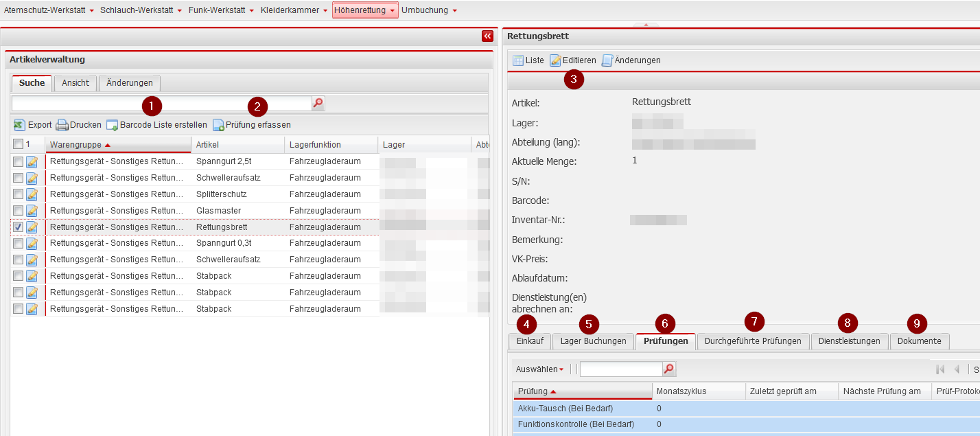Click Prüfung erfassen icon
980x436 pixels.
click(x=219, y=125)
